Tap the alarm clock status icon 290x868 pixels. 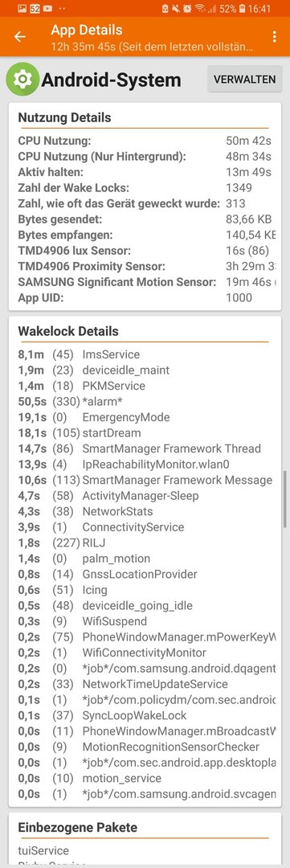coord(187,8)
